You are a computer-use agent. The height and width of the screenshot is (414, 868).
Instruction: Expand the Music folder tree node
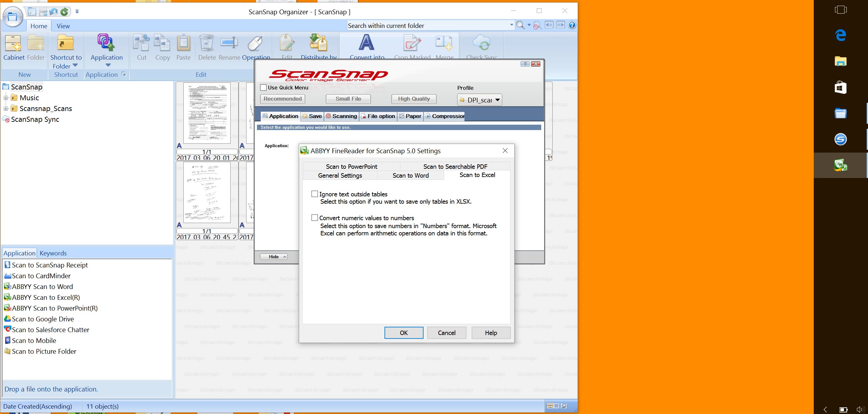point(6,98)
